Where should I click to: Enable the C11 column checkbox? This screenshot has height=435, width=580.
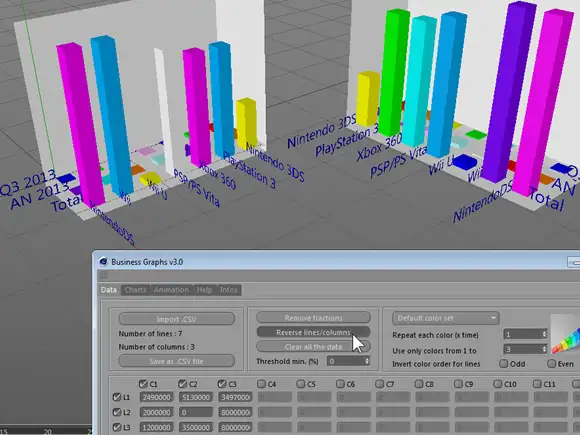(537, 384)
